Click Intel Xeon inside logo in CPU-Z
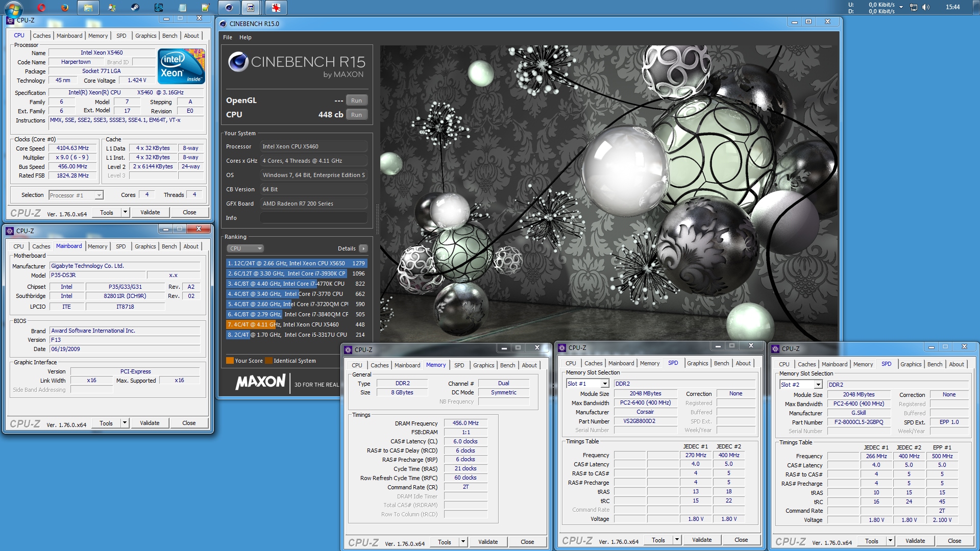Image resolution: width=980 pixels, height=551 pixels. [x=181, y=66]
